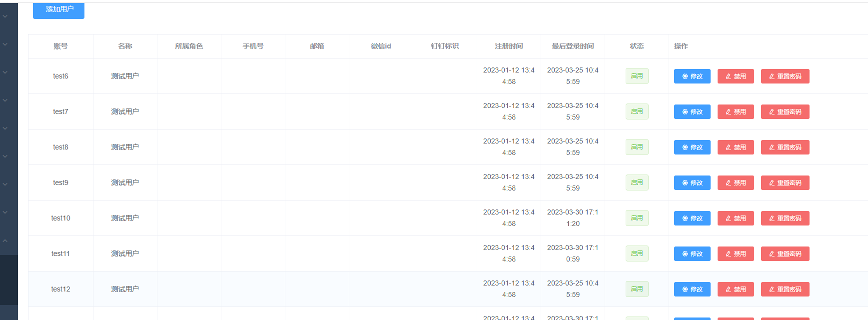Click the 名称 column header

(125, 46)
